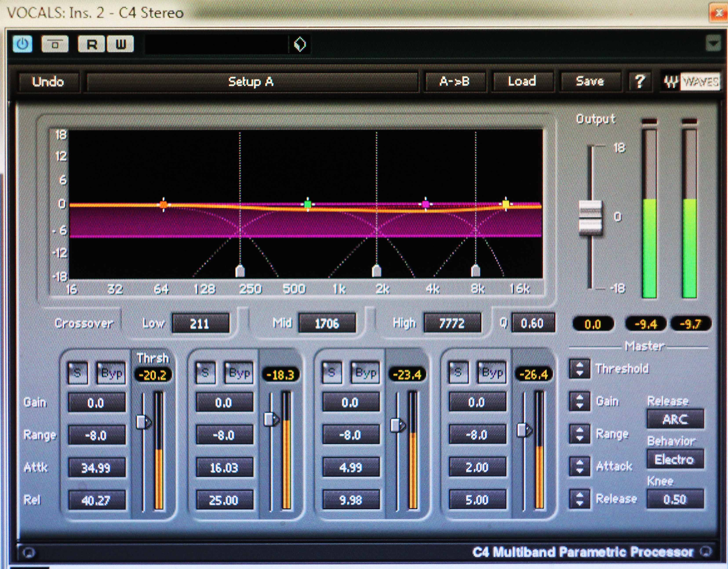Click the output gain value 0.0

tap(593, 324)
